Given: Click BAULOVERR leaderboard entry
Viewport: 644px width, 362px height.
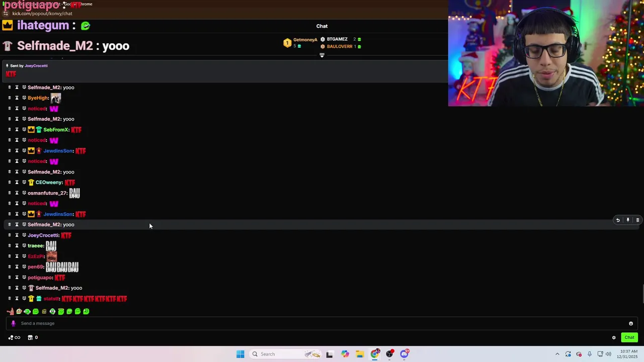Looking at the screenshot, I should [x=341, y=47].
